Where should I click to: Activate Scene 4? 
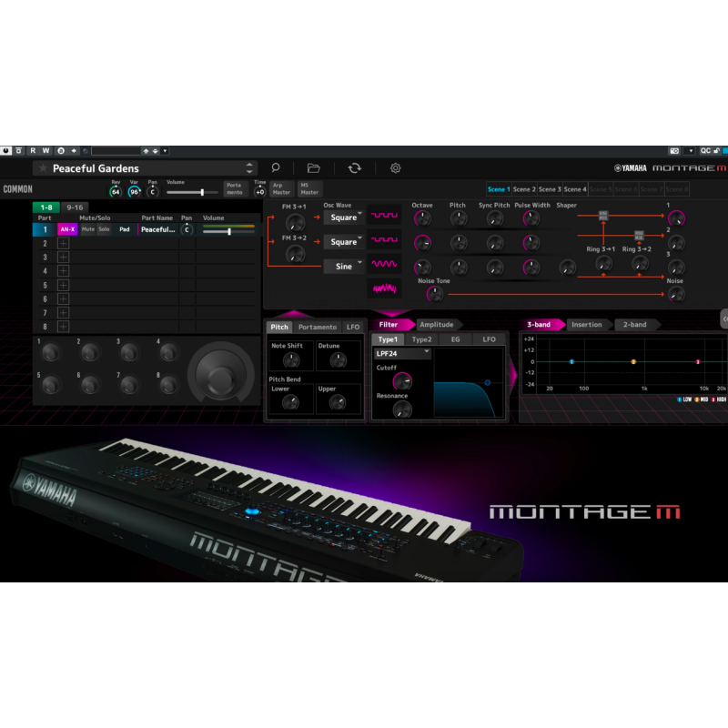tap(575, 189)
